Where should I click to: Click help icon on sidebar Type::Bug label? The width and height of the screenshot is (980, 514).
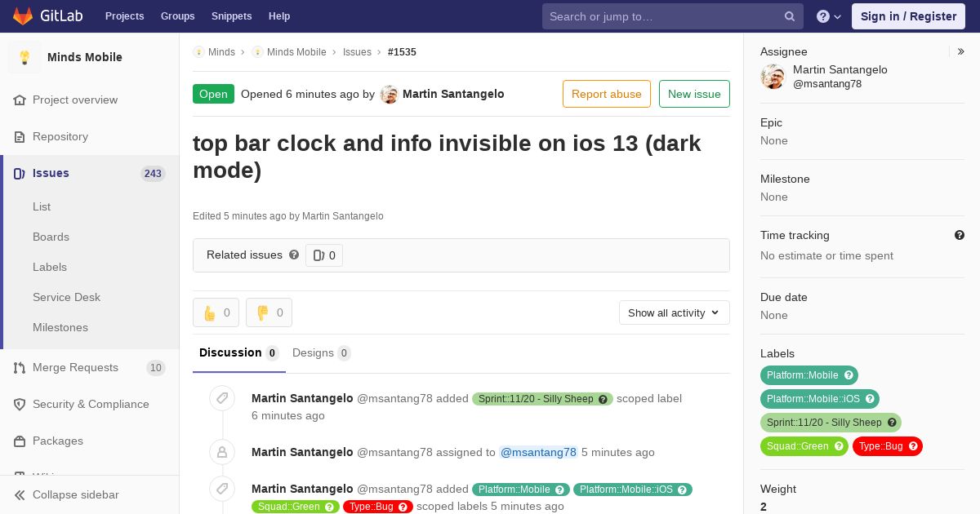click(913, 446)
